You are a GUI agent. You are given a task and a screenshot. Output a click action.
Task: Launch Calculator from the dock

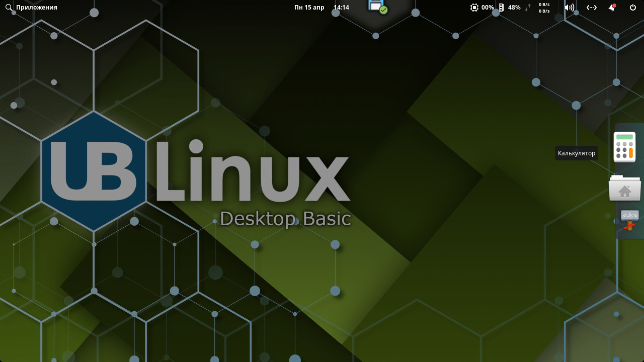625,147
